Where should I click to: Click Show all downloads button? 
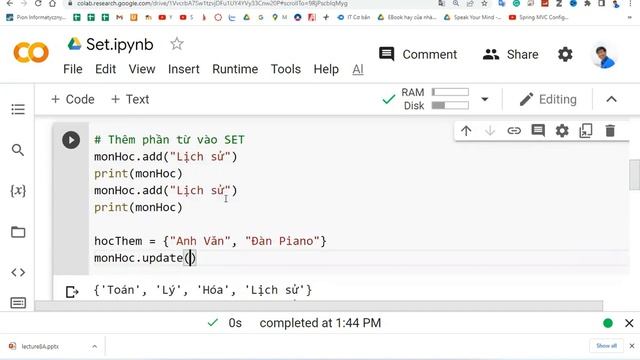pos(606,346)
